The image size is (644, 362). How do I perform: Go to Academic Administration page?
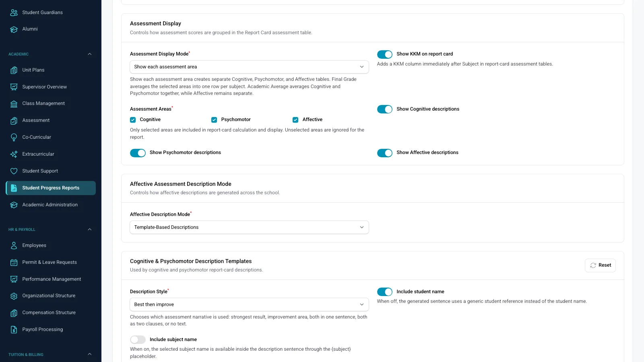[x=51, y=205]
